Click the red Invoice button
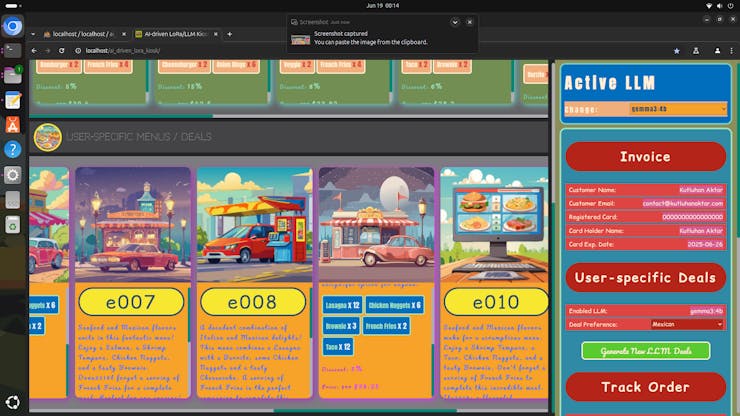Screen dimensions: 740x416 click(646, 157)
